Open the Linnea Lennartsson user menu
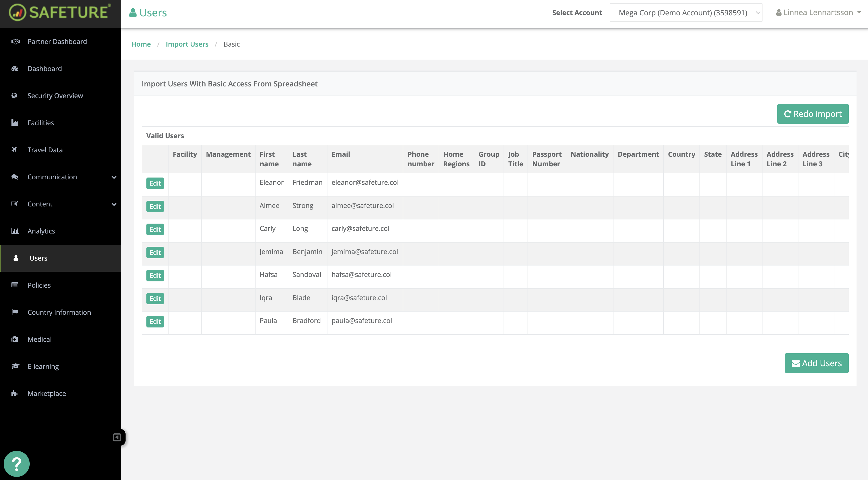 818,13
